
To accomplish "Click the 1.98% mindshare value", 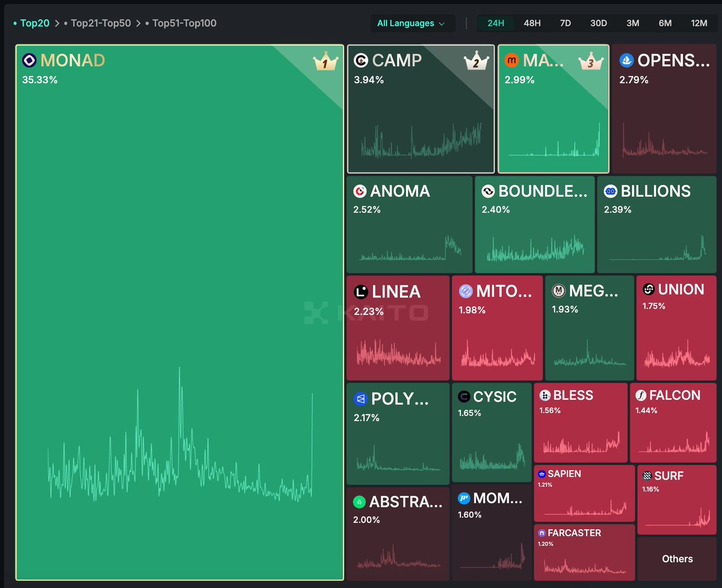I will coord(472,310).
